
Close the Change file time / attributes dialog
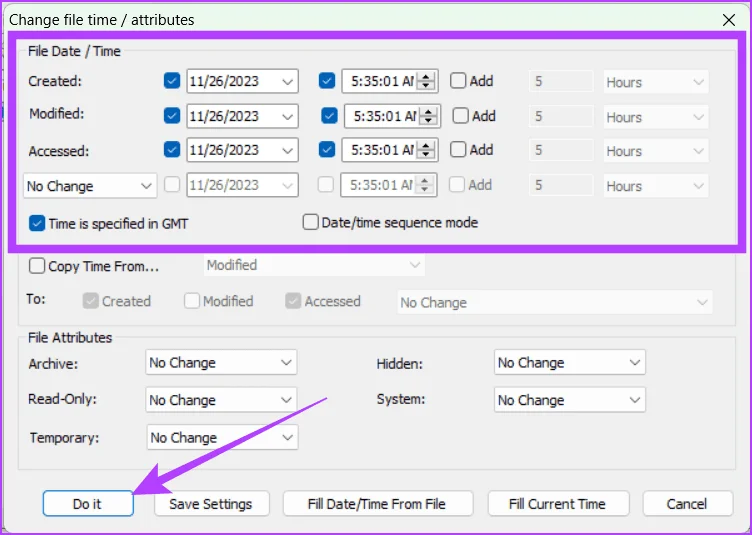pyautogui.click(x=728, y=20)
